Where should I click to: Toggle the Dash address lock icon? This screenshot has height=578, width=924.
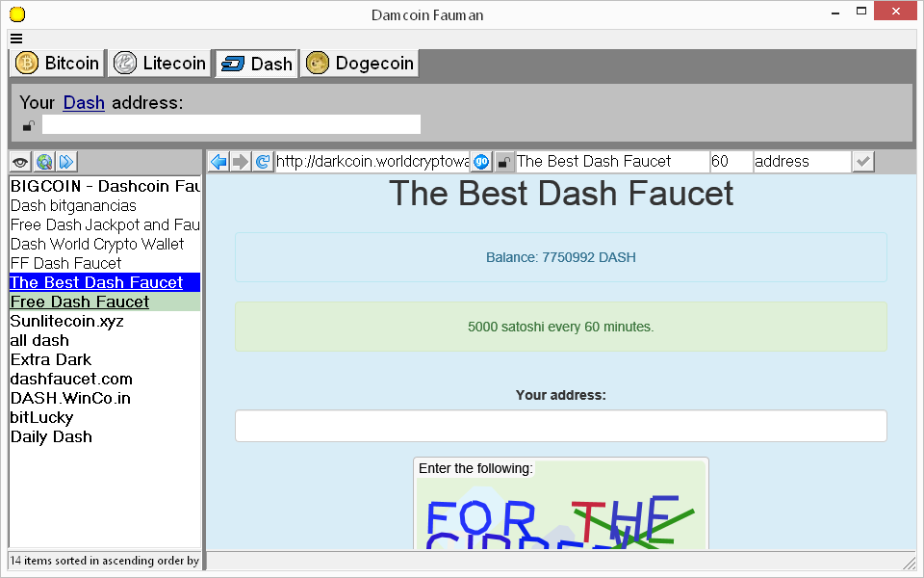28,125
